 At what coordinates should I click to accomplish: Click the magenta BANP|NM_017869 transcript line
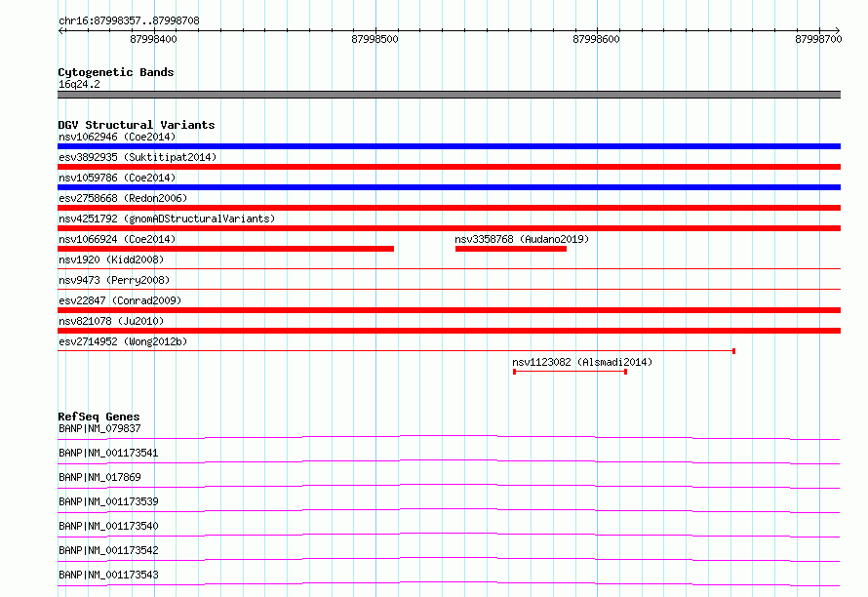449,486
